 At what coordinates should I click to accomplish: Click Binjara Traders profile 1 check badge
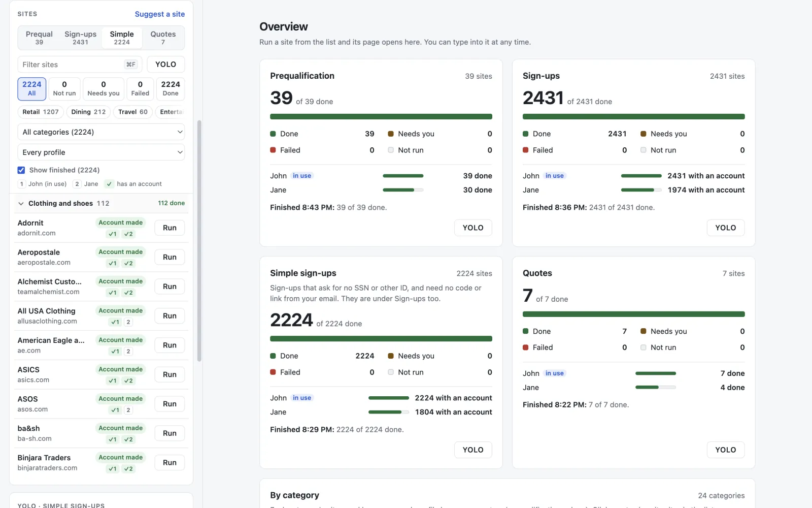113,469
